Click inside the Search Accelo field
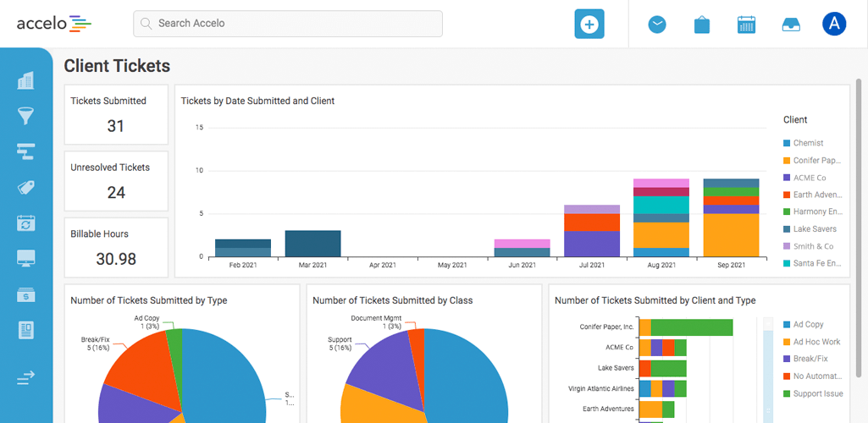The width and height of the screenshot is (868, 423). [288, 24]
